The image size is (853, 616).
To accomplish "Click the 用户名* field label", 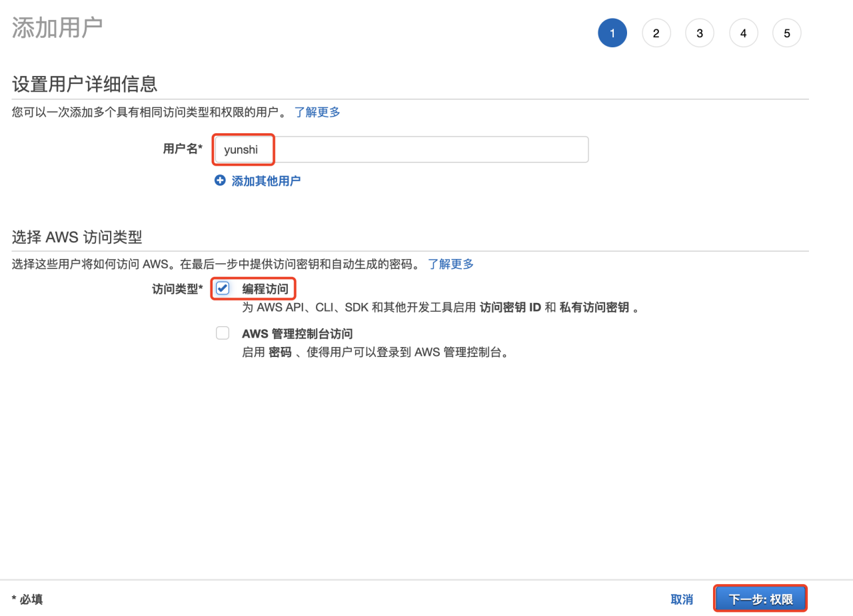I will [183, 149].
